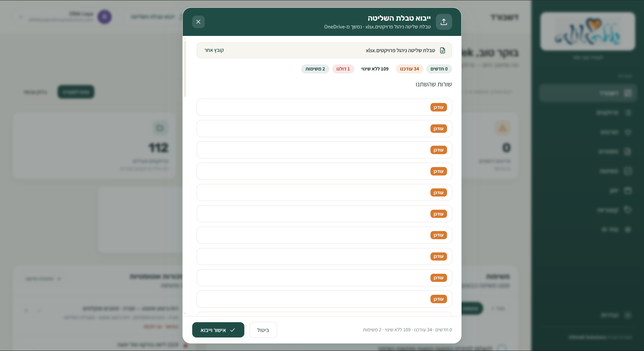644x351 pixels.
Task: Expand the user account dropdown chevron
Action: point(21,17)
